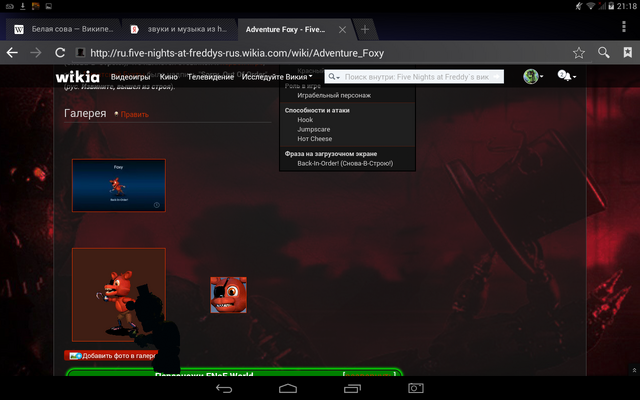640x400 pixels.
Task: Switch to the Белая сова Wikipedia tab
Action: (63, 29)
